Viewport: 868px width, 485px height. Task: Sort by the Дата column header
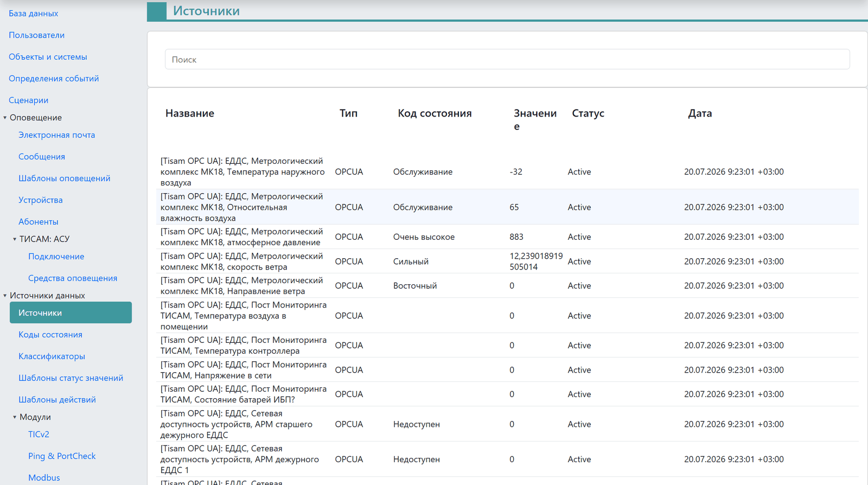tap(700, 113)
